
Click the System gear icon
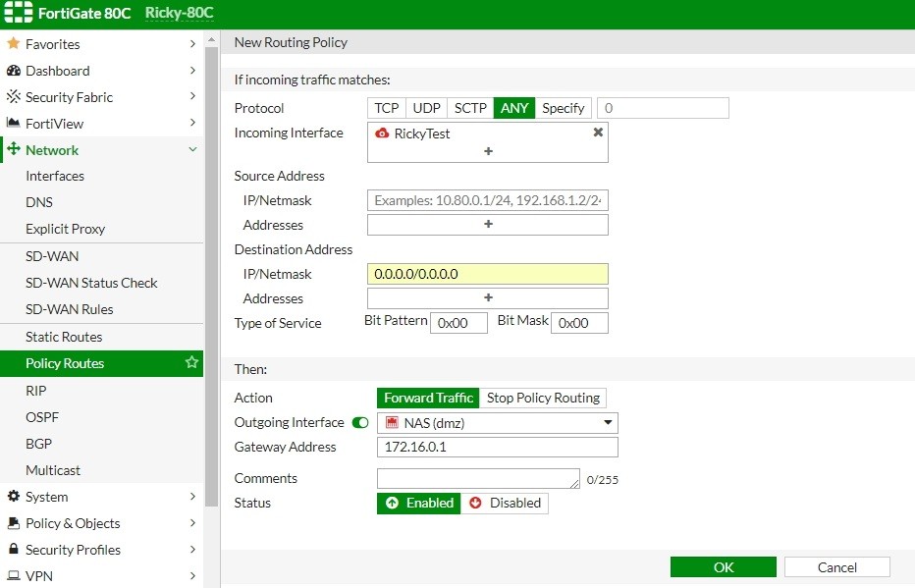point(13,497)
